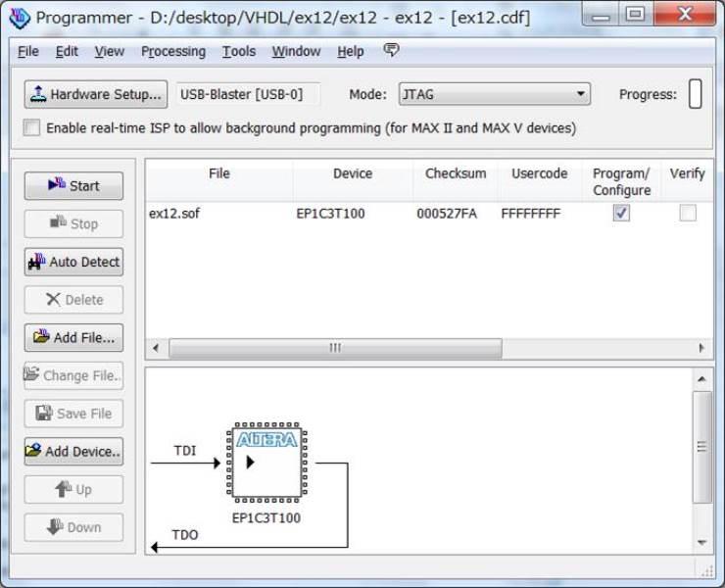This screenshot has width=725, height=588.
Task: Open the Edit menu
Action: coord(67,51)
